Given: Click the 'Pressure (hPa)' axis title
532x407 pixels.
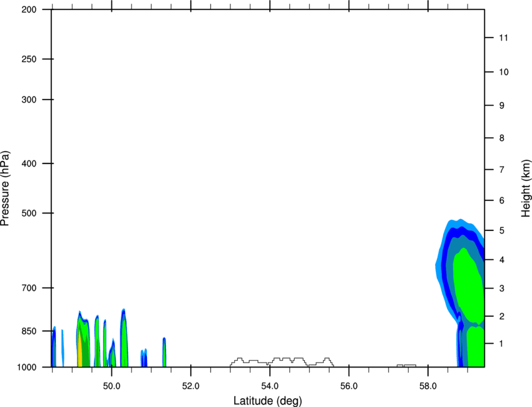Looking at the screenshot, I should pyautogui.click(x=5, y=188).
